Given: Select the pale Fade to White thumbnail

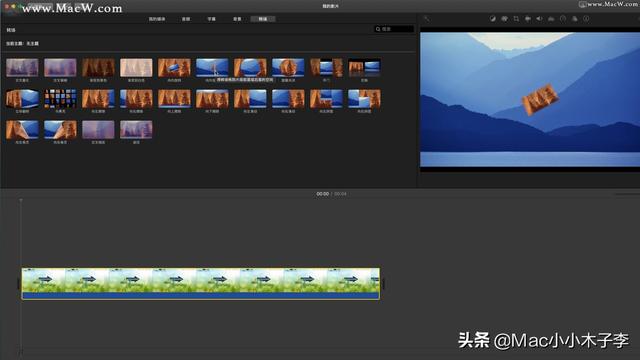Looking at the screenshot, I should [x=136, y=68].
